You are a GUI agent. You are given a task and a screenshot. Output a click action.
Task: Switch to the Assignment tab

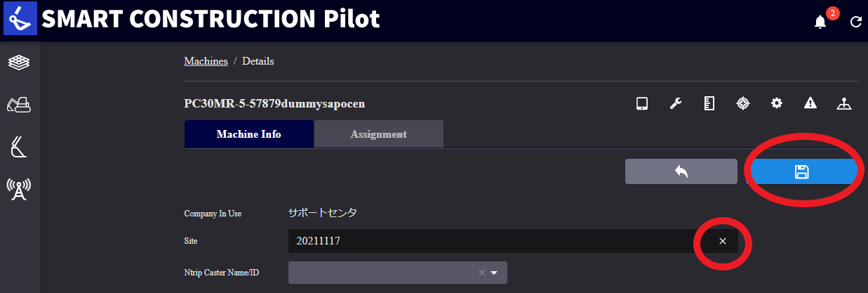click(x=378, y=134)
